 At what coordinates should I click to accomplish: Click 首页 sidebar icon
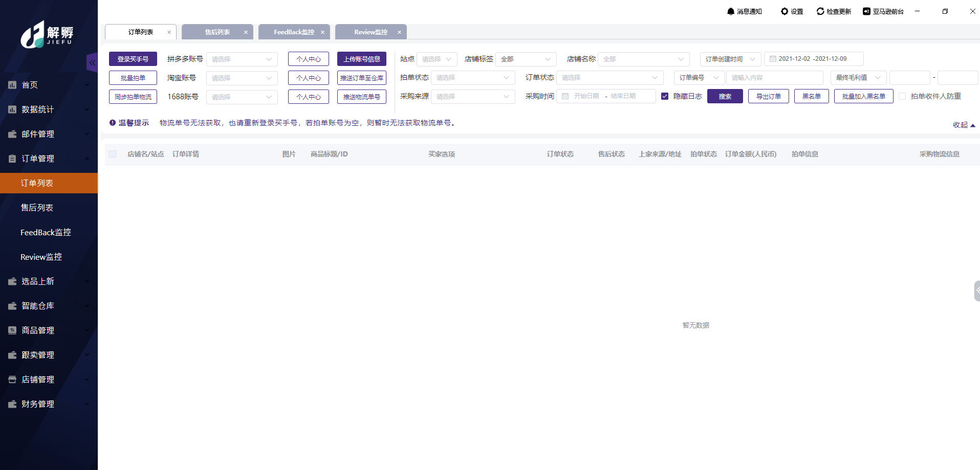[x=12, y=85]
